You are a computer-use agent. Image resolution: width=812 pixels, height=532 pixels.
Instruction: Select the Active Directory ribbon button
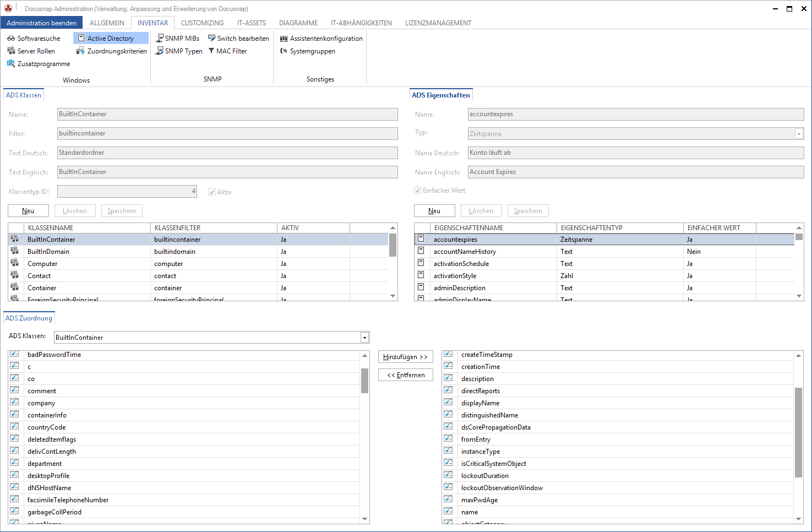coord(111,39)
